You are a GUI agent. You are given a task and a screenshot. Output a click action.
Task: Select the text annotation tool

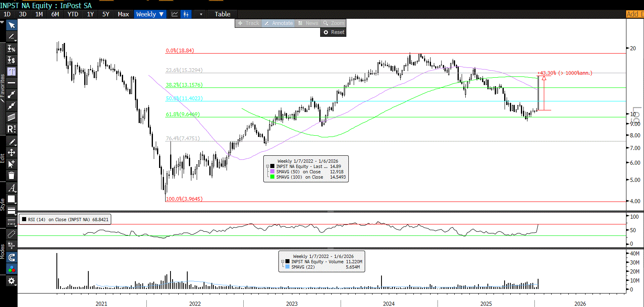pos(11,72)
